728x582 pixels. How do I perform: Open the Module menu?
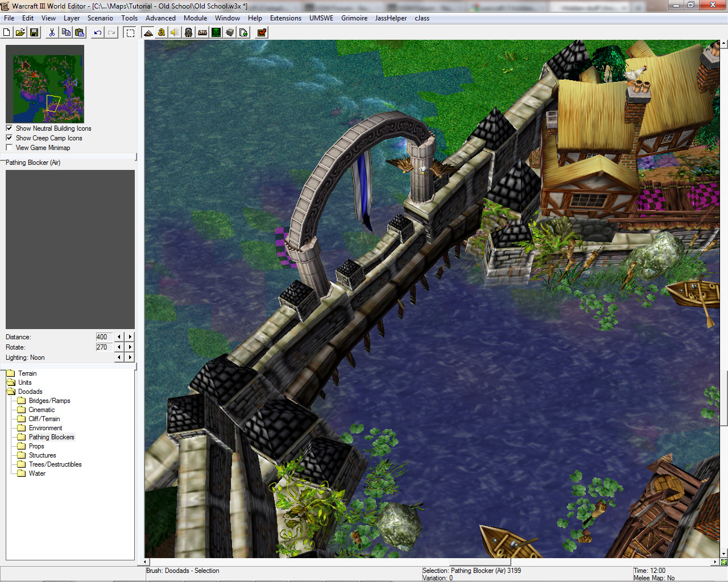click(195, 18)
